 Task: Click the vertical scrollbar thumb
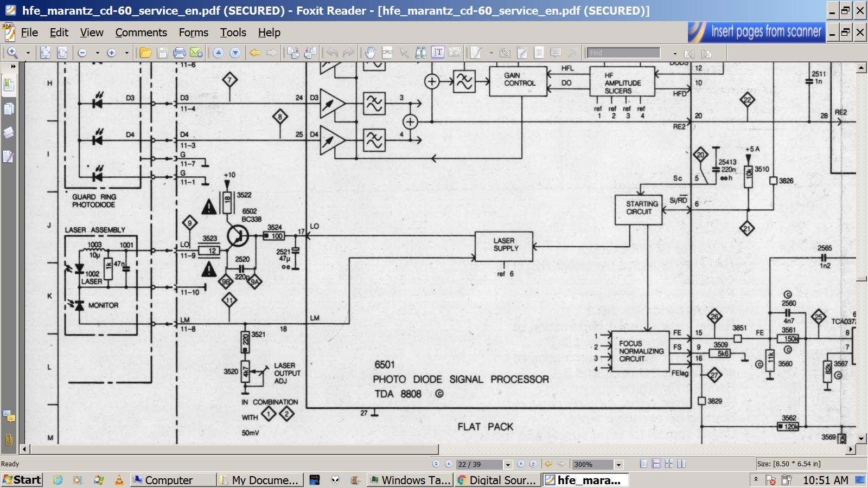(861, 279)
